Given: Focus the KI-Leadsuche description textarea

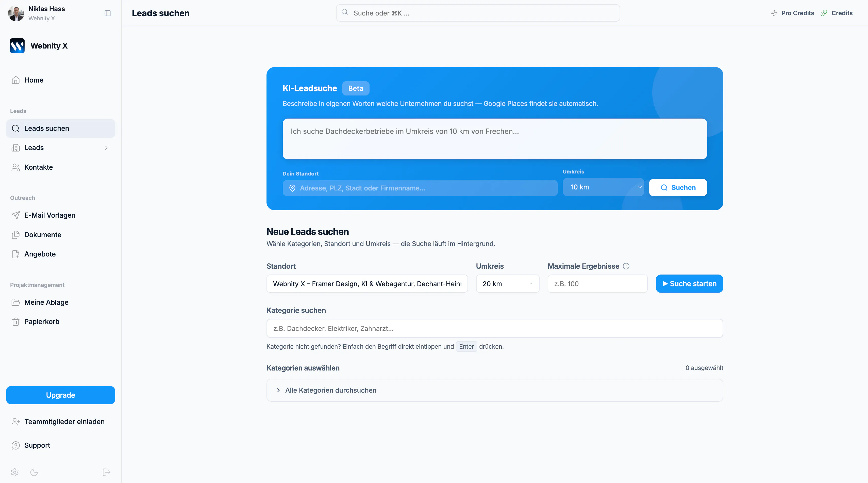Looking at the screenshot, I should click(495, 139).
